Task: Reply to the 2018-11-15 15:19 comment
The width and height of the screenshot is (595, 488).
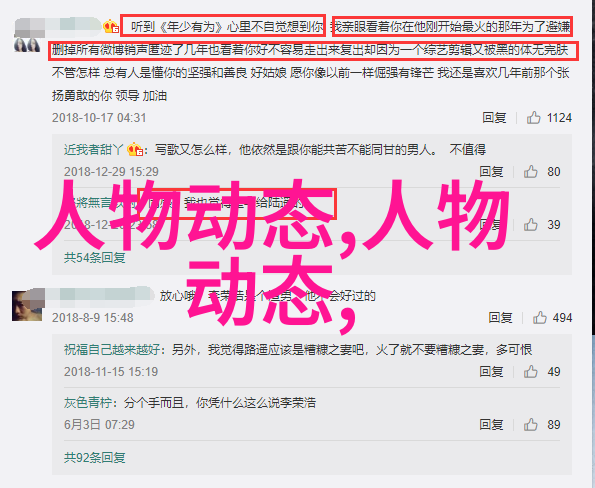Action: pos(491,372)
